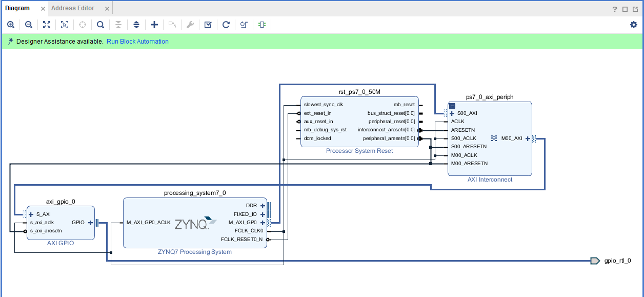Viewport: 644px width, 297px height.
Task: Expand the ps7_0_axi_periph block hierarchy
Action: [452, 106]
